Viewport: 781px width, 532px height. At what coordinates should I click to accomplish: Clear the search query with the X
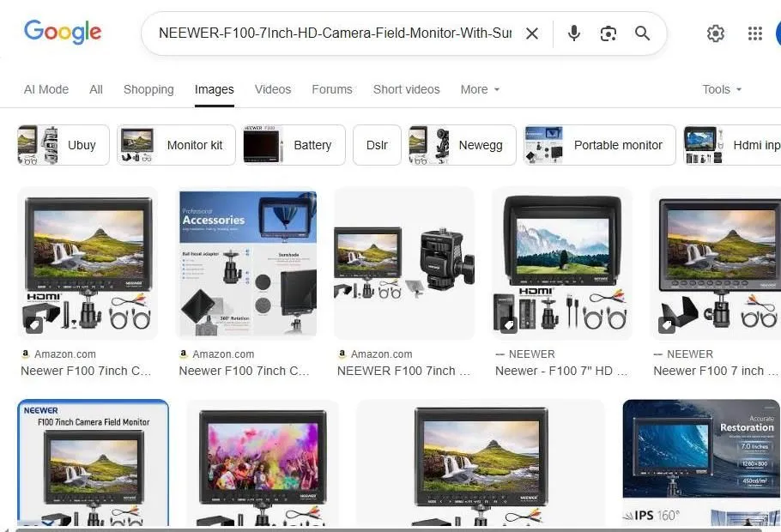point(532,33)
